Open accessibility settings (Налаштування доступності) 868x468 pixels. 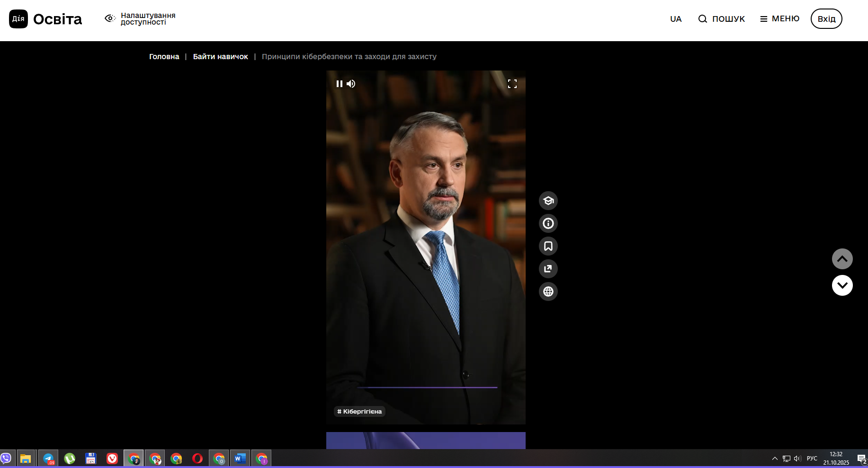[140, 19]
